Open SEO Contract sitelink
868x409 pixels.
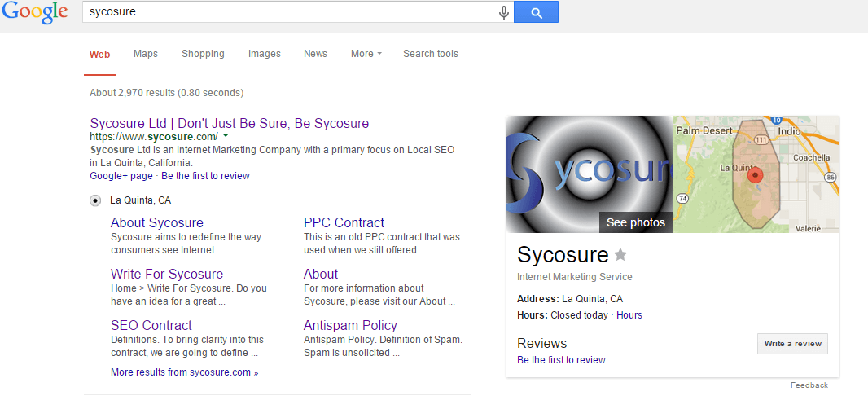click(151, 325)
